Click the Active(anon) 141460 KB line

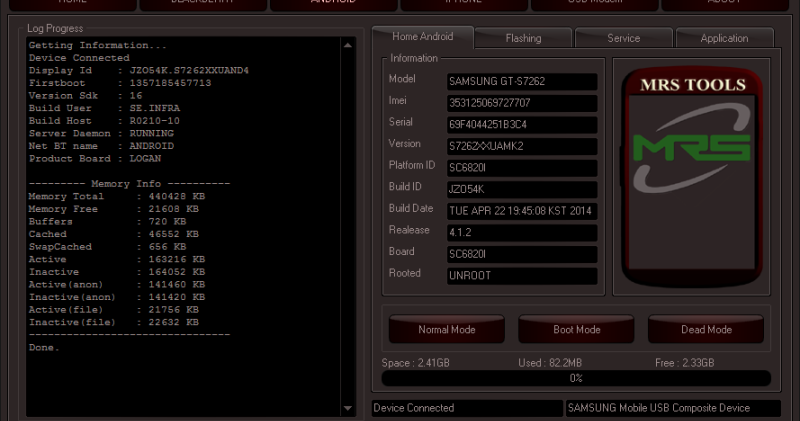(117, 285)
